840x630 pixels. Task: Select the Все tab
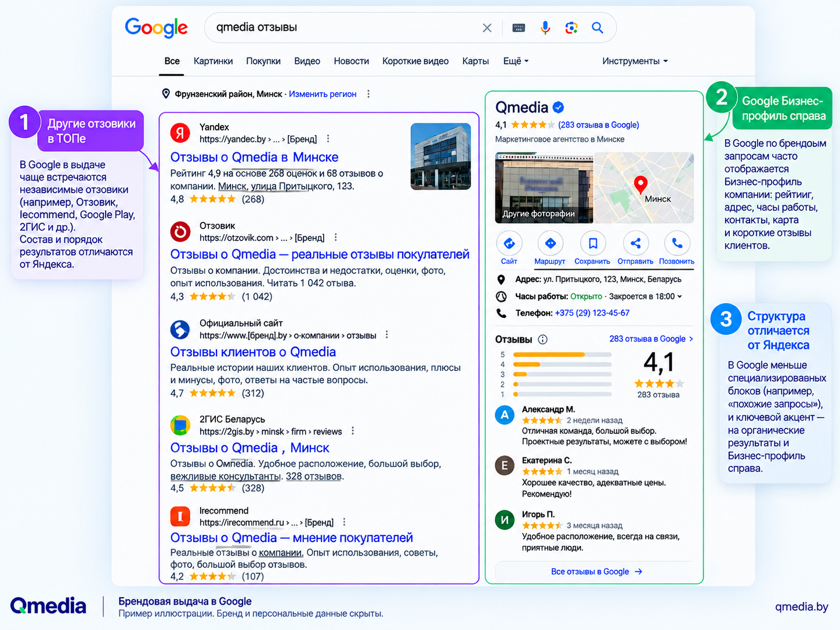tap(172, 61)
